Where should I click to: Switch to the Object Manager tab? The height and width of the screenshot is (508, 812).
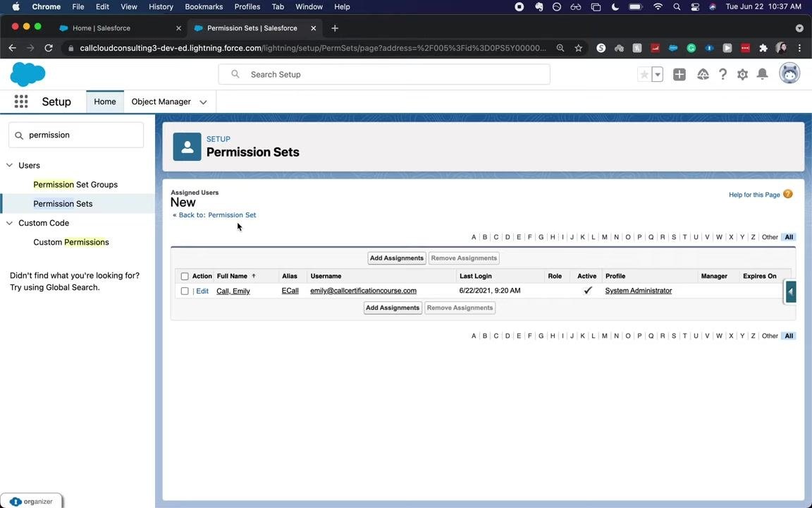[161, 102]
